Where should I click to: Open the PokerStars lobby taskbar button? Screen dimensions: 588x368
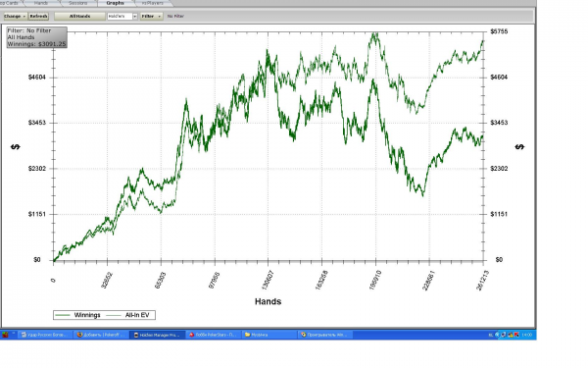pyautogui.click(x=214, y=335)
